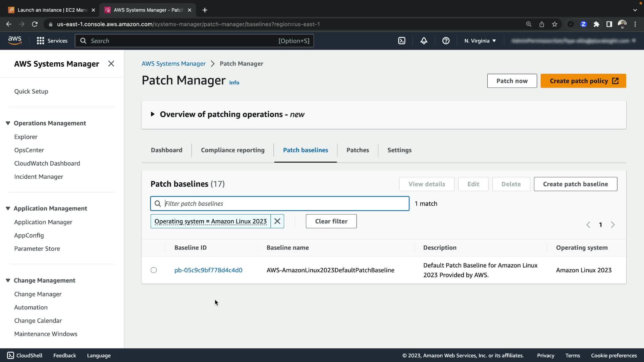The height and width of the screenshot is (362, 644).
Task: Collapse the Operations Management sidebar group
Action: coord(8,123)
